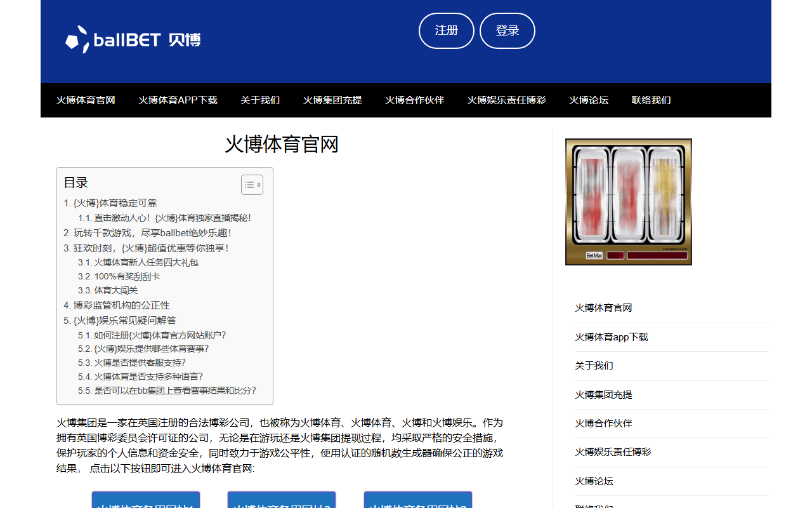Open sidebar link 火博集团充提
The width and height of the screenshot is (812, 508).
[x=603, y=395]
